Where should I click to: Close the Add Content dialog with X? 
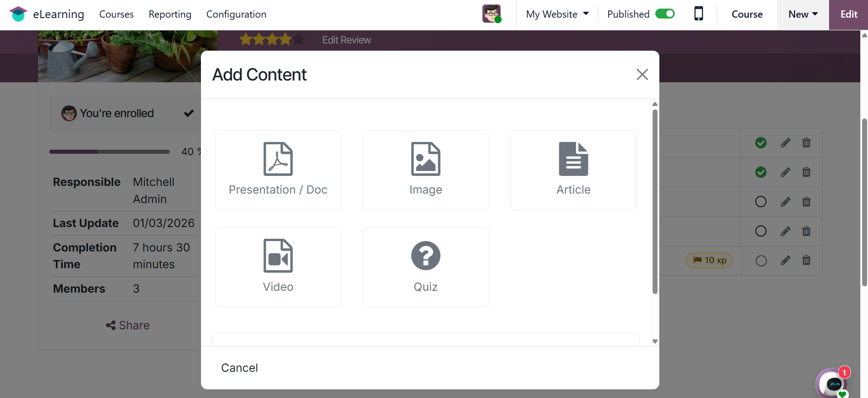(642, 75)
